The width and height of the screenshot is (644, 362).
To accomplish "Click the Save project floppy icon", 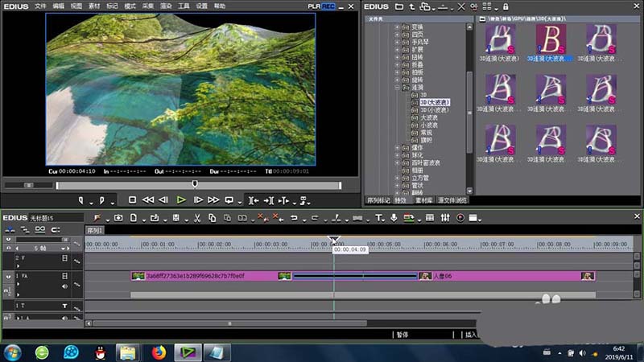I will (x=175, y=218).
